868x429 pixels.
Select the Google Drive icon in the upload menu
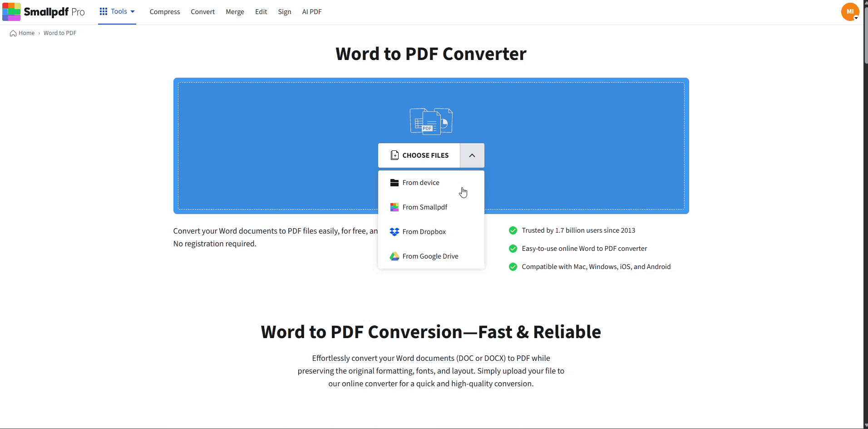(395, 256)
